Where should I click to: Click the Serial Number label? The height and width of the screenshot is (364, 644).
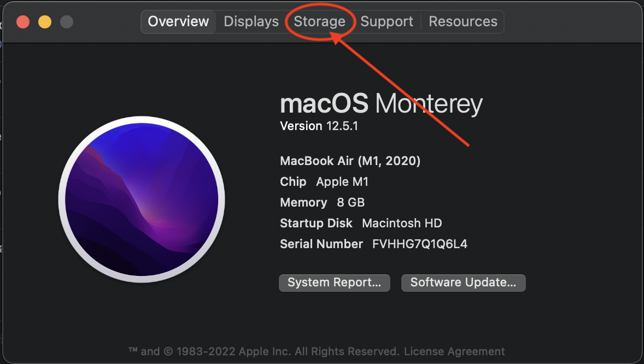[321, 244]
